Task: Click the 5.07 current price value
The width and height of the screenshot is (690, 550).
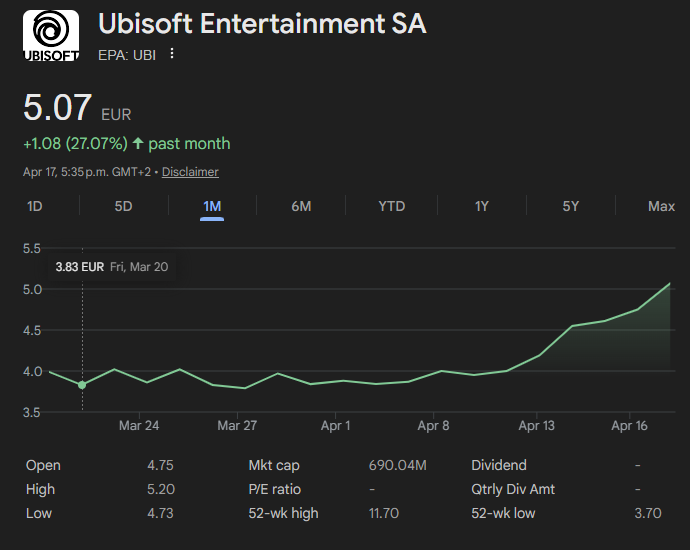Action: [x=57, y=107]
